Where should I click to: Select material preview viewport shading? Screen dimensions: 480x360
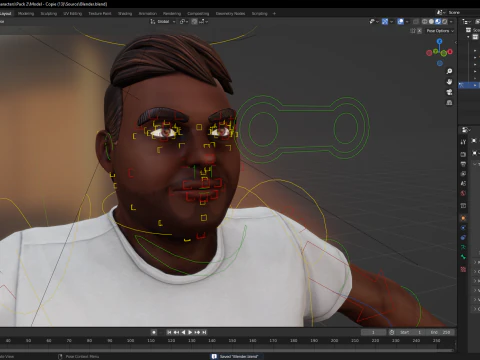438,21
